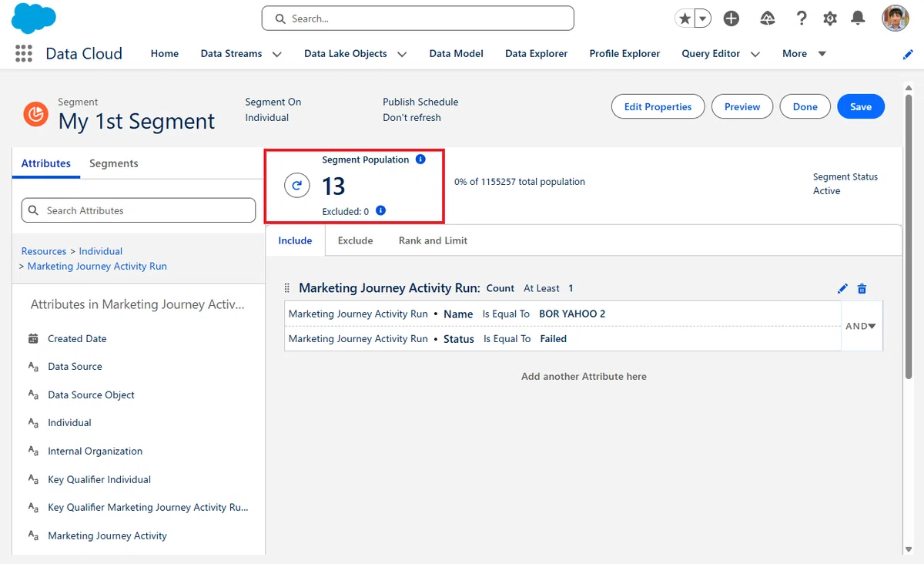Click the Add another Attribute here area
Viewport: 924px width, 564px height.
click(x=584, y=377)
